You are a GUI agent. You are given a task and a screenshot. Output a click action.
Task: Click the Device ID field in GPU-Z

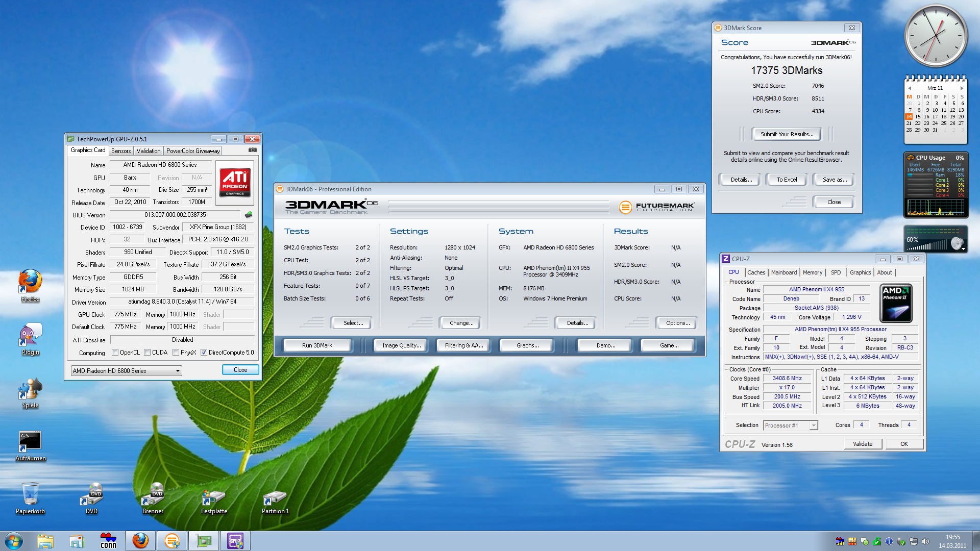[x=128, y=227]
